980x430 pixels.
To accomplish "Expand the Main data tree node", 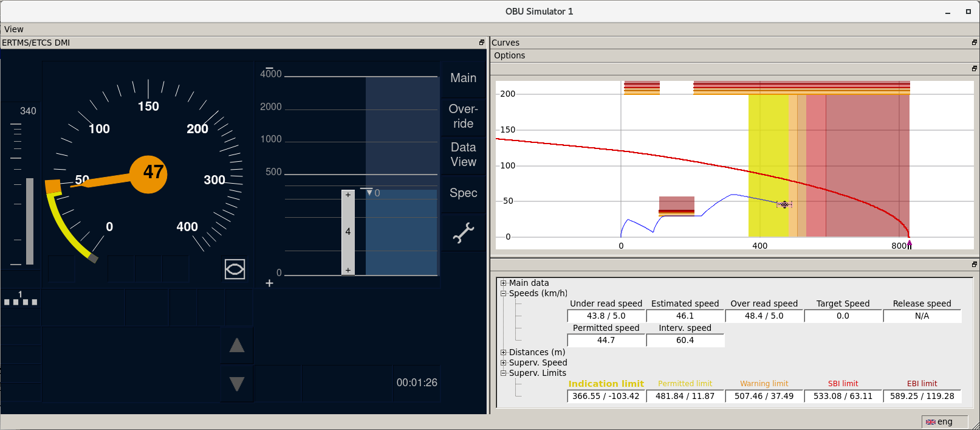I will 503,283.
